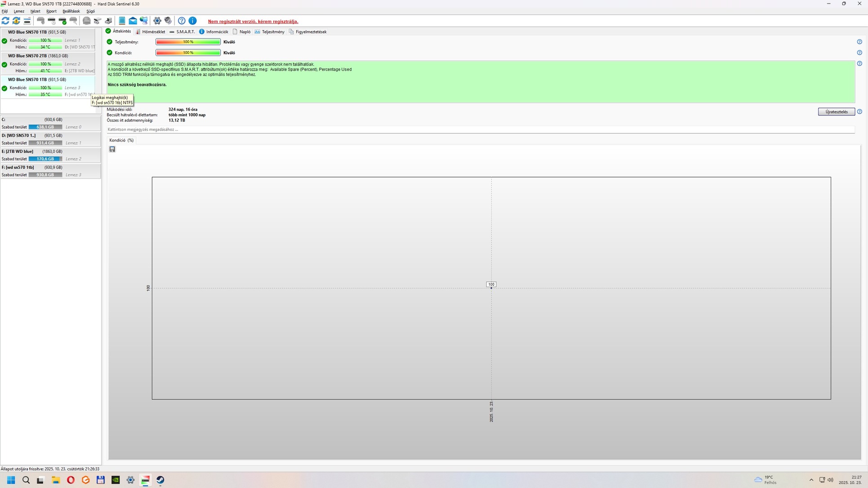Switch to the Hőmérséklet tab
The image size is (868, 488).
click(151, 32)
